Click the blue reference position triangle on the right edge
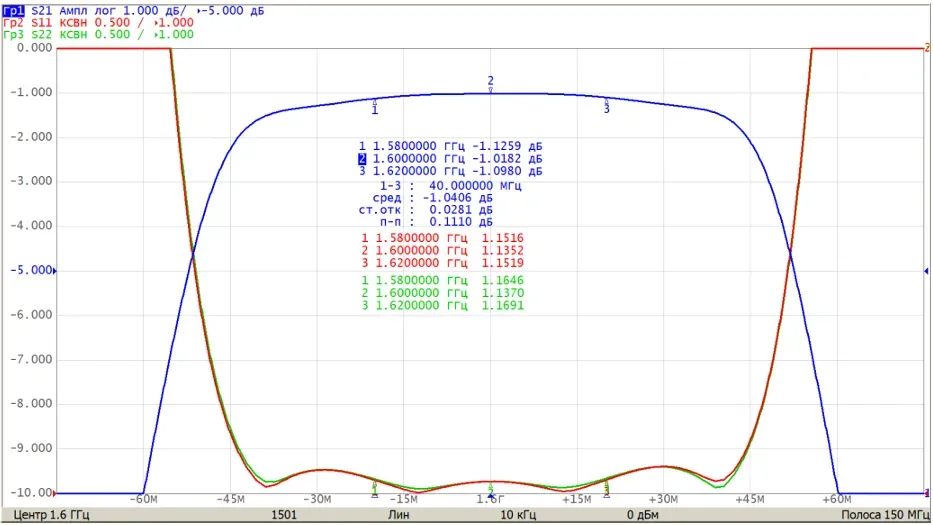933x525 pixels. tap(926, 271)
